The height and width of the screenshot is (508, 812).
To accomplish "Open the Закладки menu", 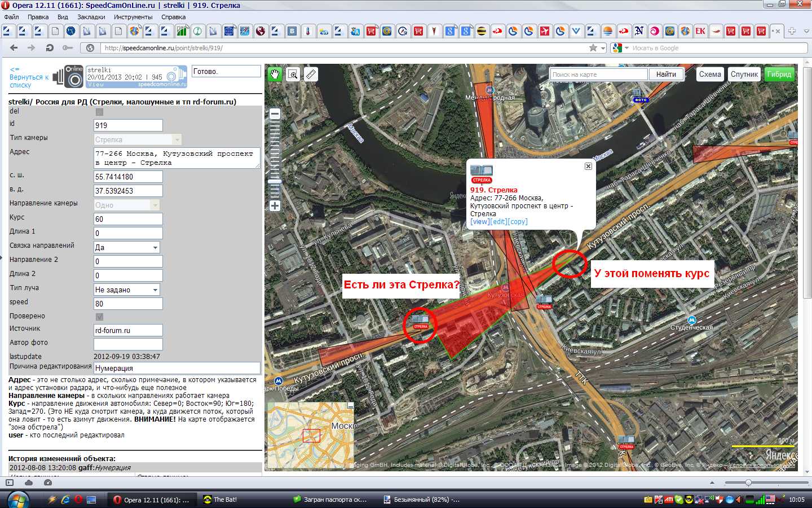I will 91,17.
